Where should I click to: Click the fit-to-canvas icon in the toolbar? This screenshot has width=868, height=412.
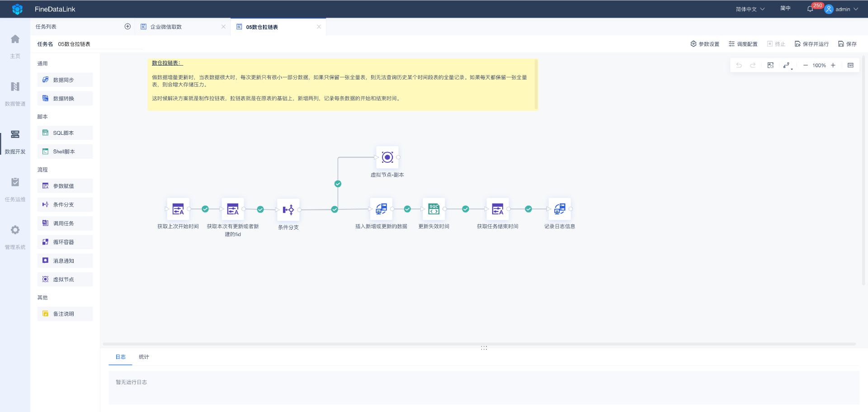tap(770, 65)
